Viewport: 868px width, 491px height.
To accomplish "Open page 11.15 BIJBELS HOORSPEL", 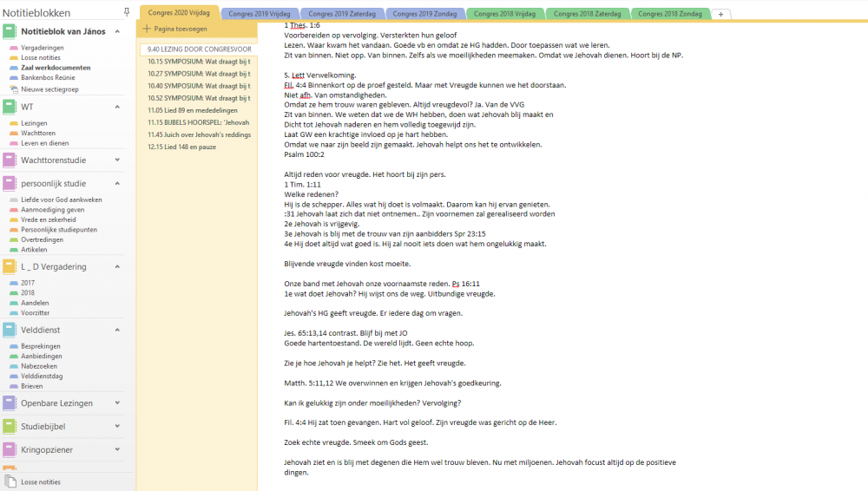I will (199, 122).
